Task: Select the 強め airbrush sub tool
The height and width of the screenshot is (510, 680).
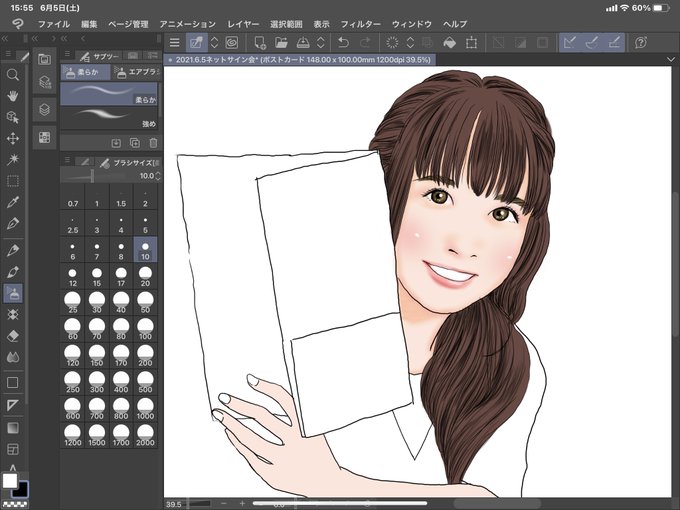Action: point(109,118)
